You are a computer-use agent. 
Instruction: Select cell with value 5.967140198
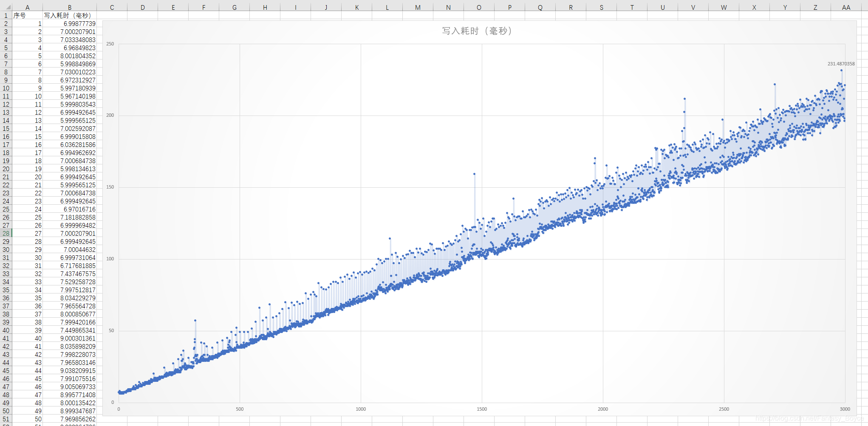pyautogui.click(x=70, y=96)
